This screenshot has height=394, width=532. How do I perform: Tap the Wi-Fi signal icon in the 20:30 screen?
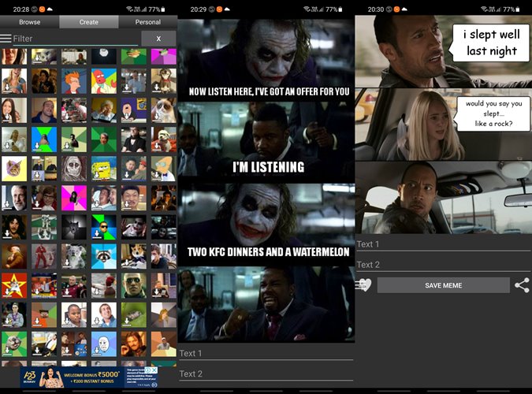pyautogui.click(x=484, y=9)
